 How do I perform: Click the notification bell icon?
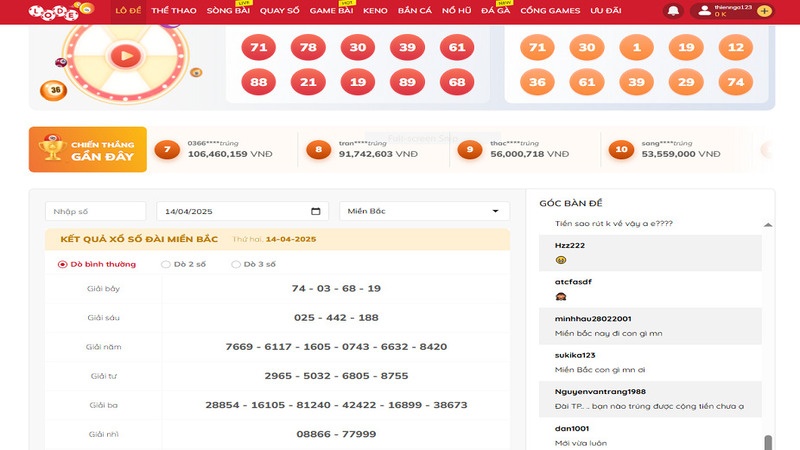coord(673,10)
